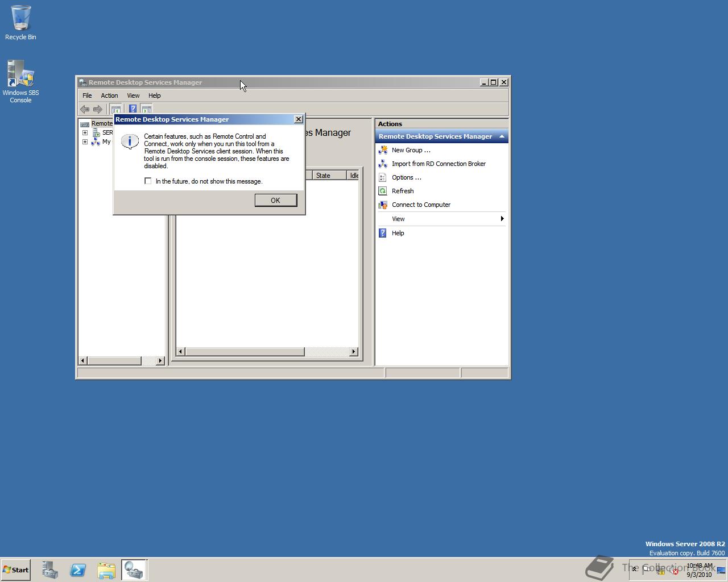Click the list pane left scroll arrow
The width and height of the screenshot is (728, 582).
180,352
